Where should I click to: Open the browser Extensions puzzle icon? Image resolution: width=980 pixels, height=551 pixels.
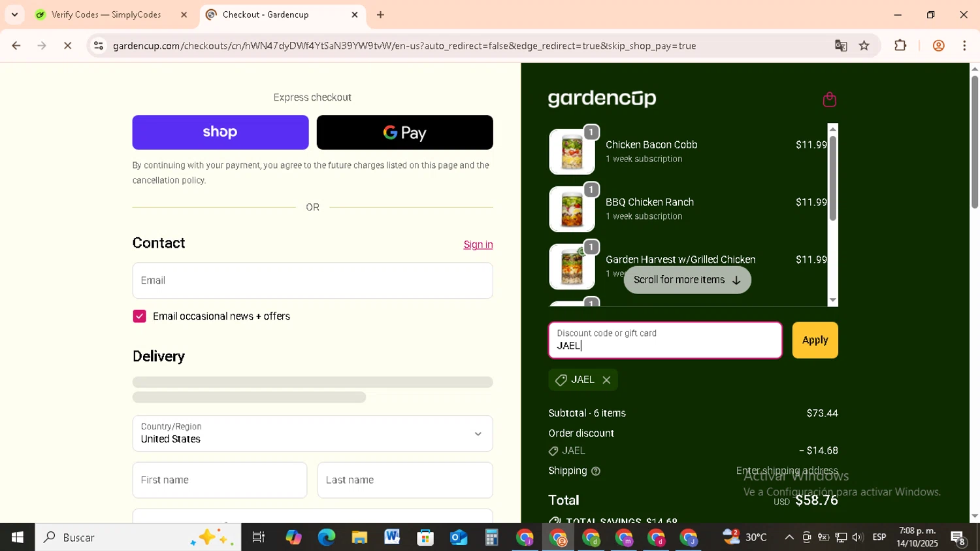(900, 46)
